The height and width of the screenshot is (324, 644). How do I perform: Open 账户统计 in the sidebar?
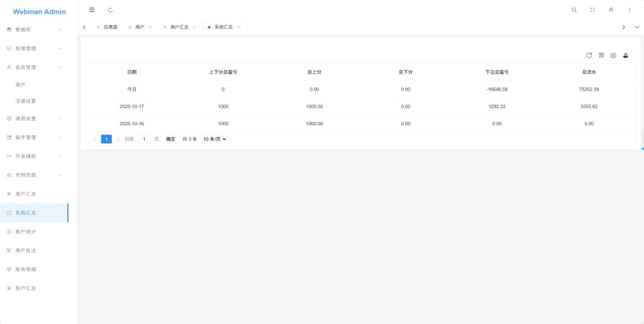[x=34, y=232]
